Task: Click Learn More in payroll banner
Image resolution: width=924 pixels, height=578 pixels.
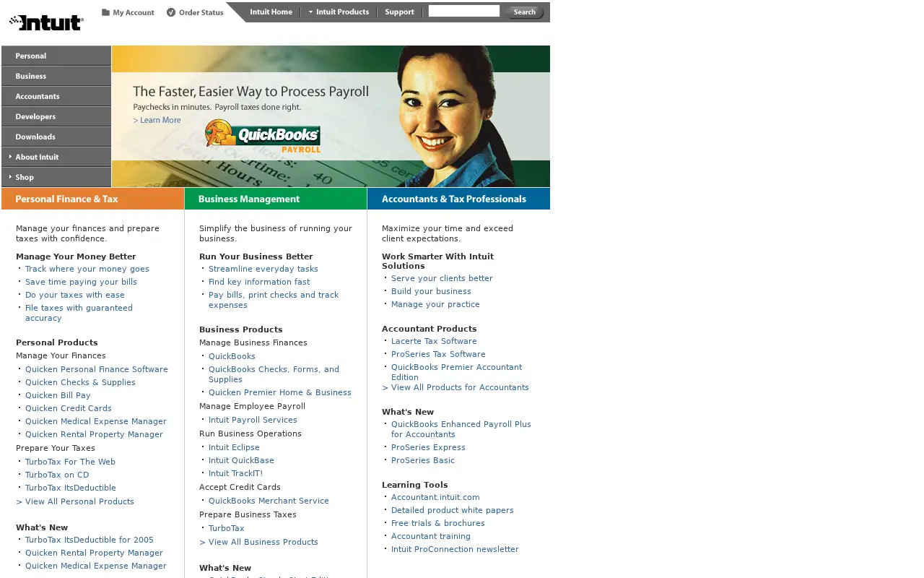Action: click(157, 120)
